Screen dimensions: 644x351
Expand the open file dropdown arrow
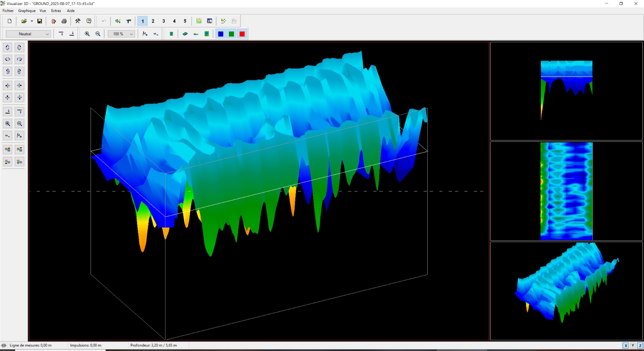pos(32,21)
